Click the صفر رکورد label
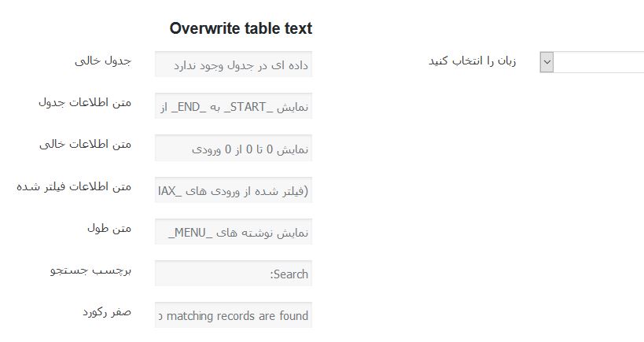 coord(107,312)
